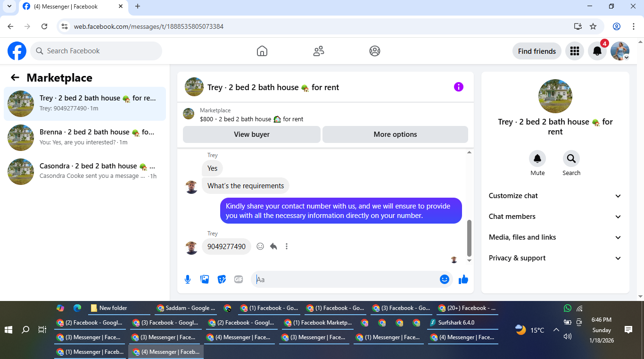The height and width of the screenshot is (359, 644).
Task: Open a new Chrome tab
Action: 138,6
